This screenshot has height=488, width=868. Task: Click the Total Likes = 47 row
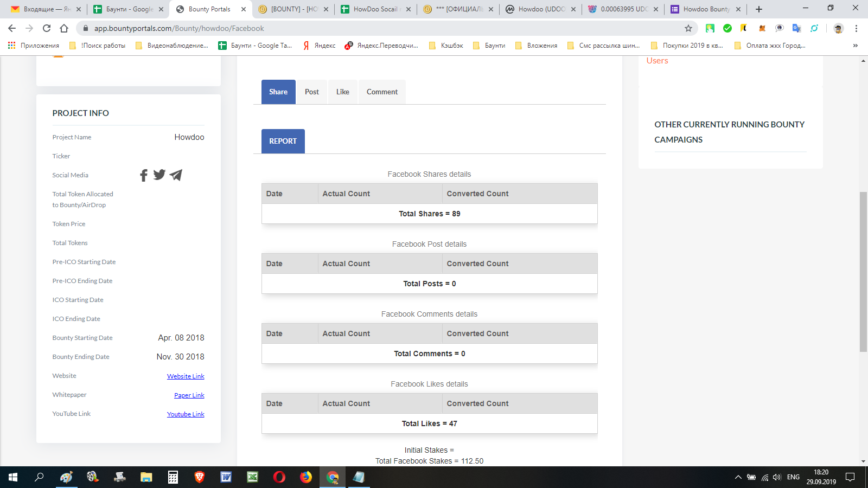point(429,423)
